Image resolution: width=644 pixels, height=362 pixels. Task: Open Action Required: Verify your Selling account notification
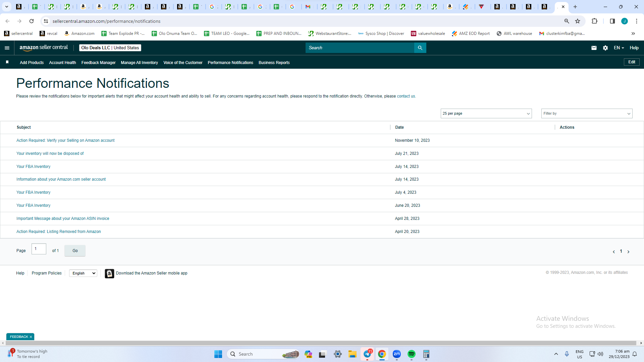pyautogui.click(x=65, y=140)
